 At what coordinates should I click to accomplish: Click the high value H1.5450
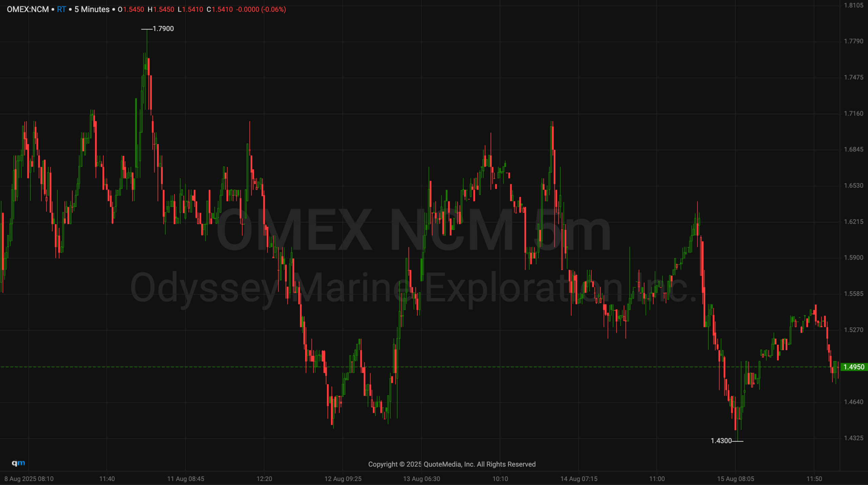point(161,9)
